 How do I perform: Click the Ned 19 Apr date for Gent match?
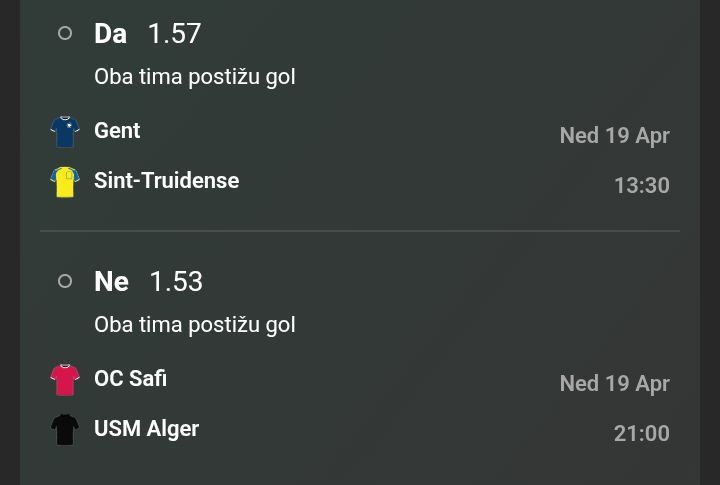pyautogui.click(x=614, y=135)
